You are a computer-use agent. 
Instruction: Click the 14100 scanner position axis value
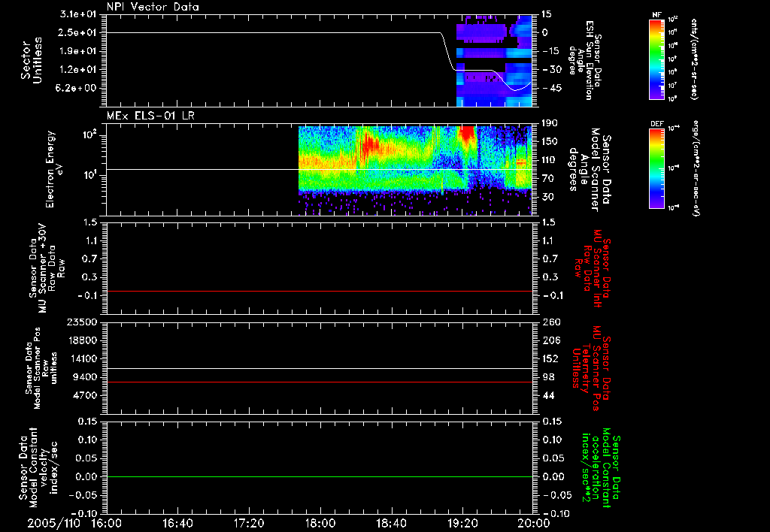point(81,358)
